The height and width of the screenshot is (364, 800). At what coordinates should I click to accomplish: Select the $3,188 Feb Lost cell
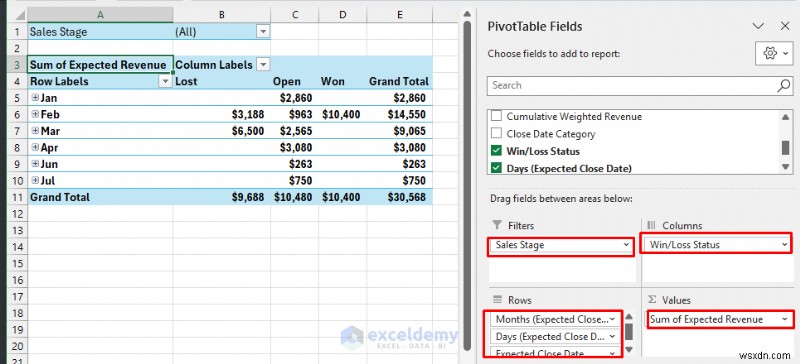221,114
